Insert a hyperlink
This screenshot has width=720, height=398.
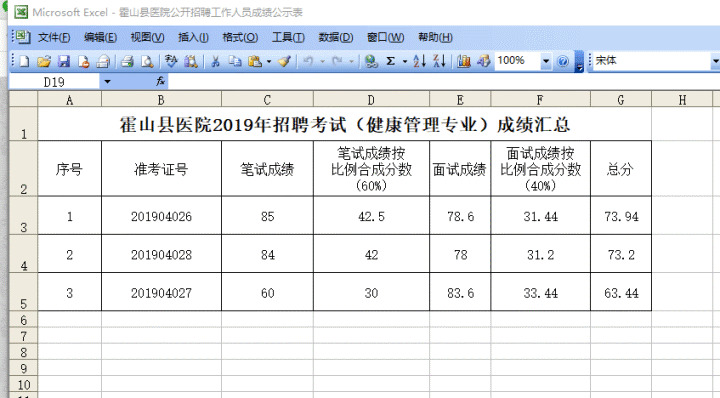pyautogui.click(x=371, y=61)
